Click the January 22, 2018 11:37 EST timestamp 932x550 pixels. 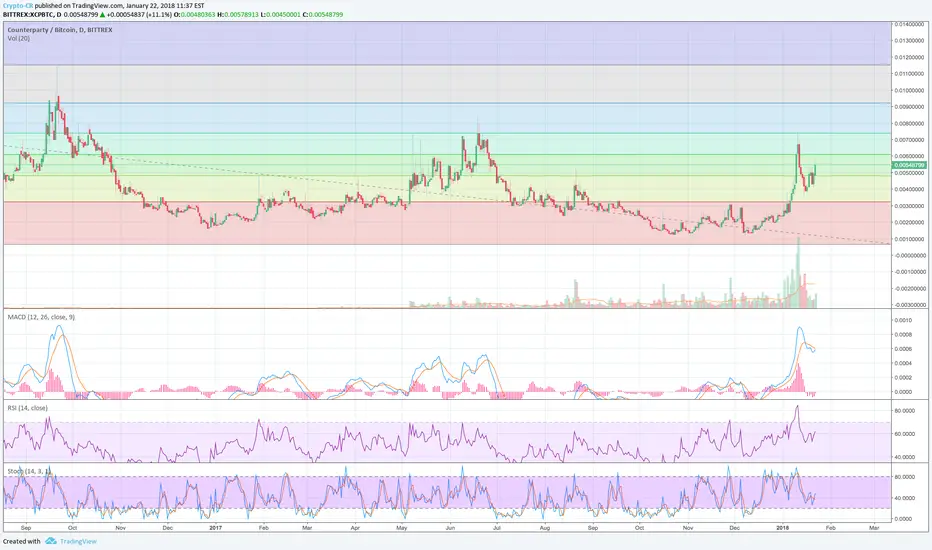point(165,5)
